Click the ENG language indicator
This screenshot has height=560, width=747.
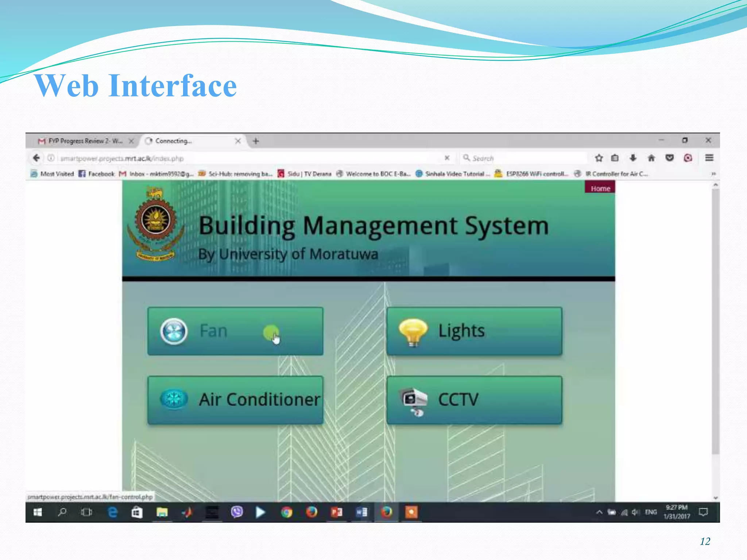click(651, 512)
